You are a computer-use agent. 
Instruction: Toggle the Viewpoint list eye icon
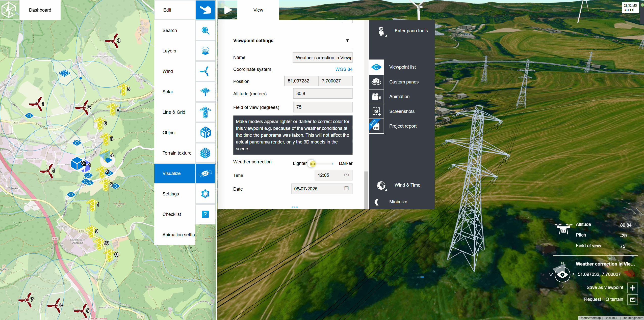[x=376, y=67]
